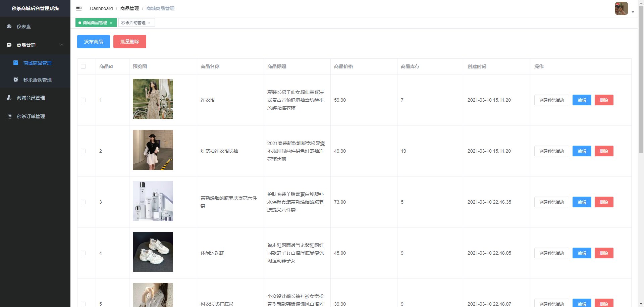Select 商城商品管理 in the sidebar
644x307 pixels.
35,63
